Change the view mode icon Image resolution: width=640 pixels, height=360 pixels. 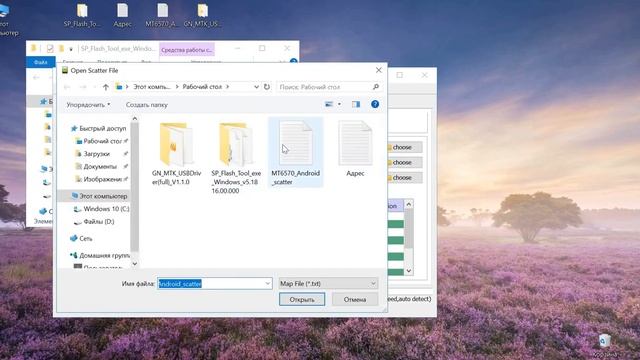[x=329, y=104]
